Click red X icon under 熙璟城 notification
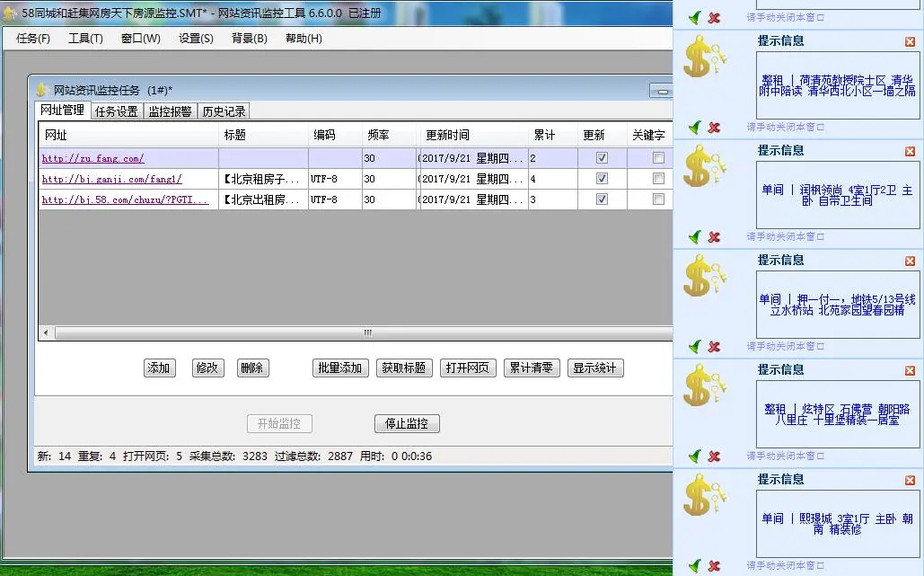This screenshot has width=924, height=576. 714,566
